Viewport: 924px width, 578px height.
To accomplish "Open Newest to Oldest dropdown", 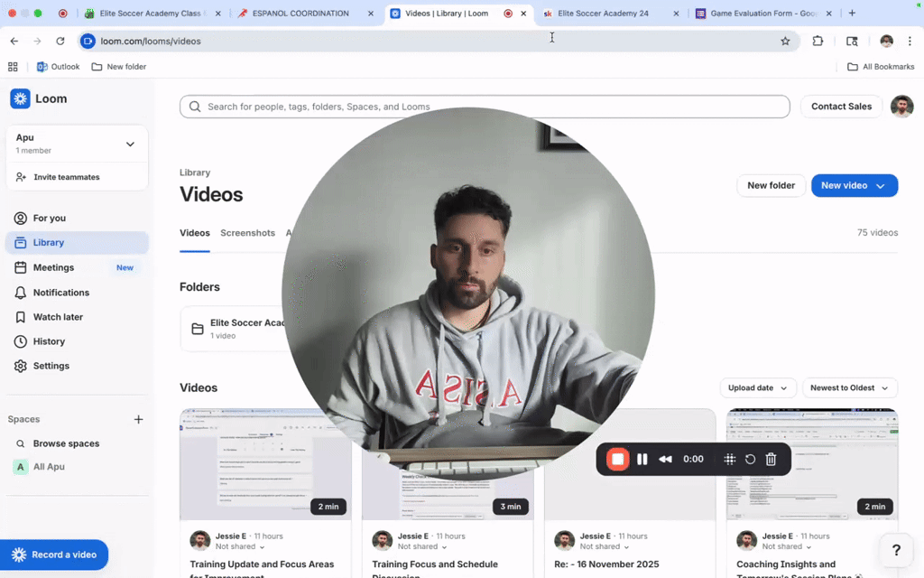I will pyautogui.click(x=849, y=388).
